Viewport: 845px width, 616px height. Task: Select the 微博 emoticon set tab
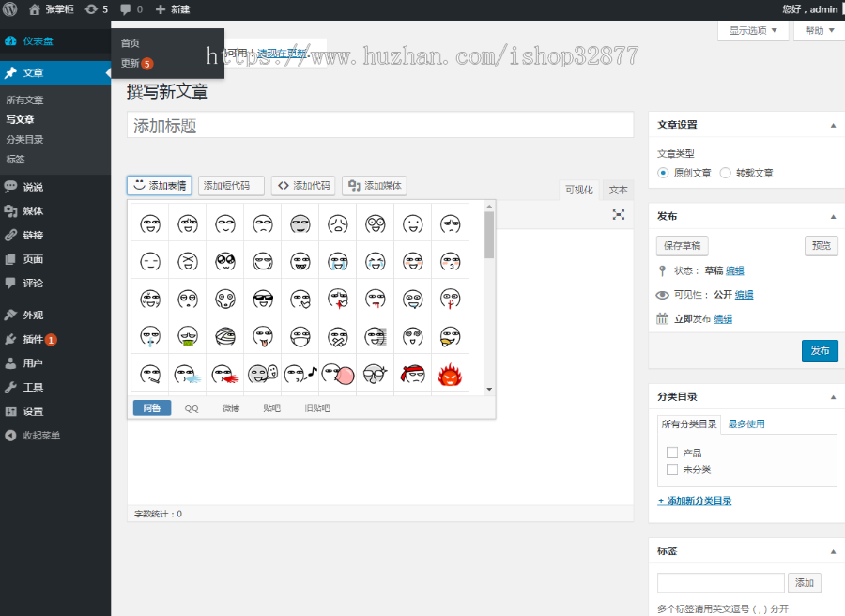pyautogui.click(x=231, y=408)
